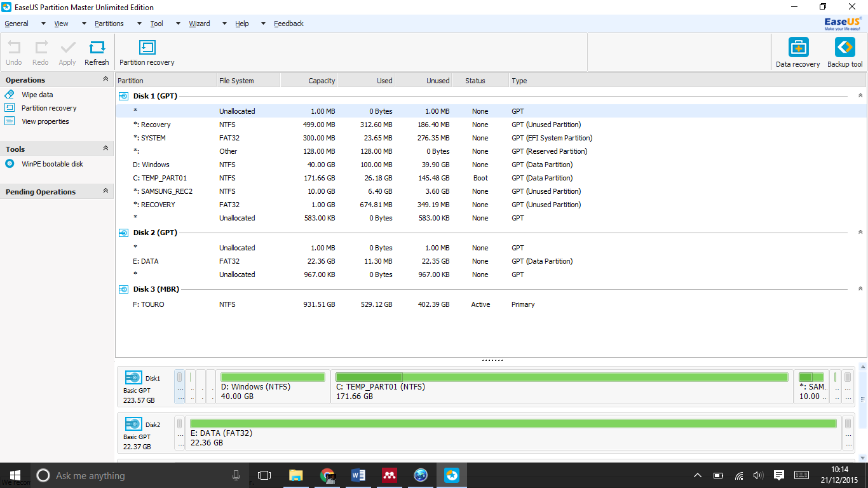Choose Partition recovery in the Operations panel
The width and height of the screenshot is (868, 488).
[x=49, y=108]
